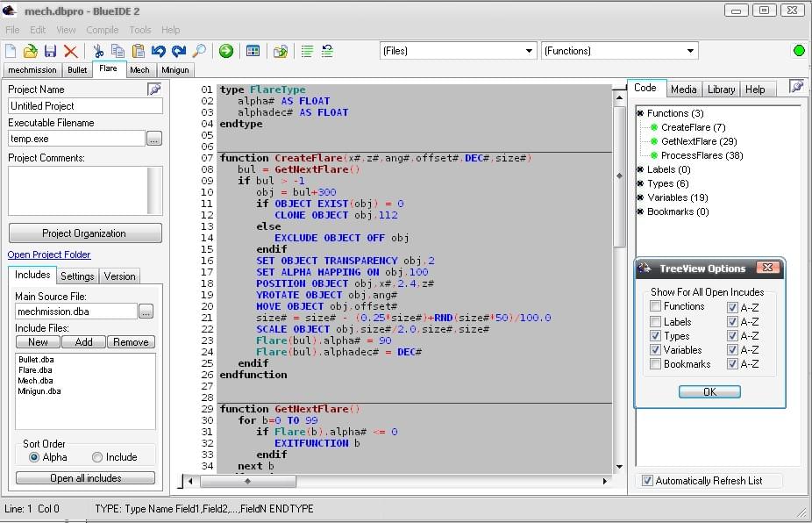The width and height of the screenshot is (812, 523).
Task: Follow the Open Project Folder link
Action: (49, 254)
